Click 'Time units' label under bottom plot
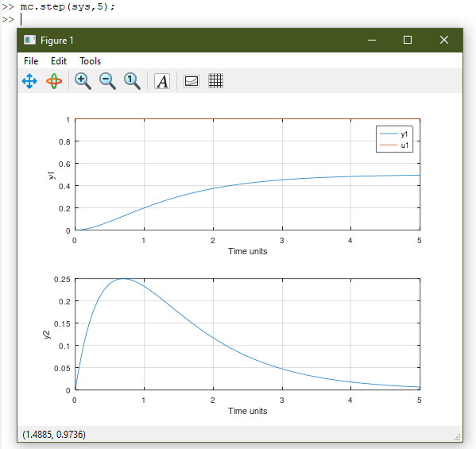This screenshot has width=476, height=449. click(248, 411)
